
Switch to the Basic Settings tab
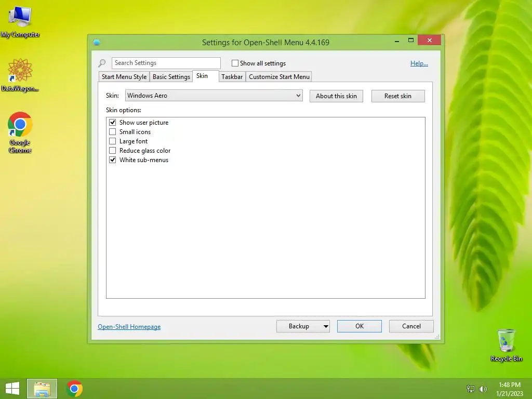171,77
